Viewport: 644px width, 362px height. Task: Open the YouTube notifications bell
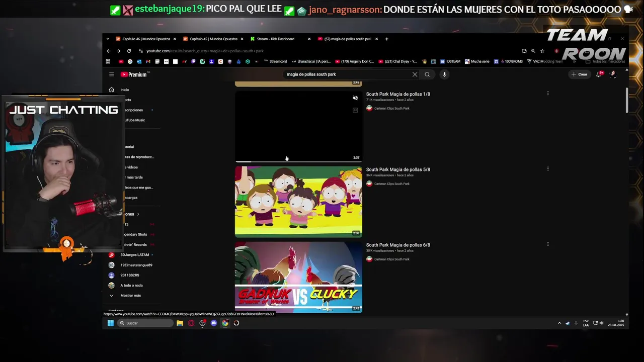(599, 74)
